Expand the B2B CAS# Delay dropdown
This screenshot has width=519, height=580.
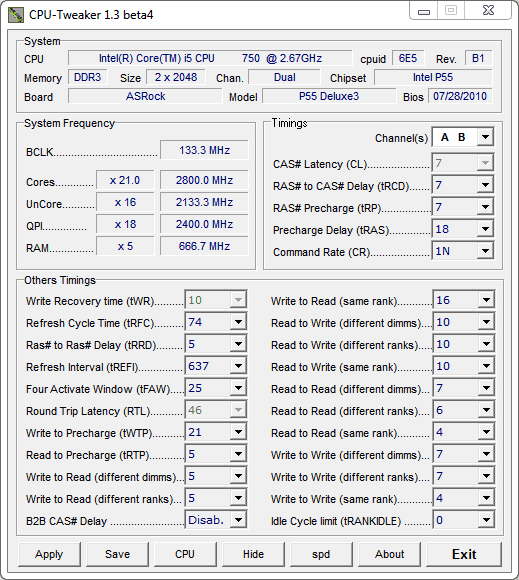(216, 520)
